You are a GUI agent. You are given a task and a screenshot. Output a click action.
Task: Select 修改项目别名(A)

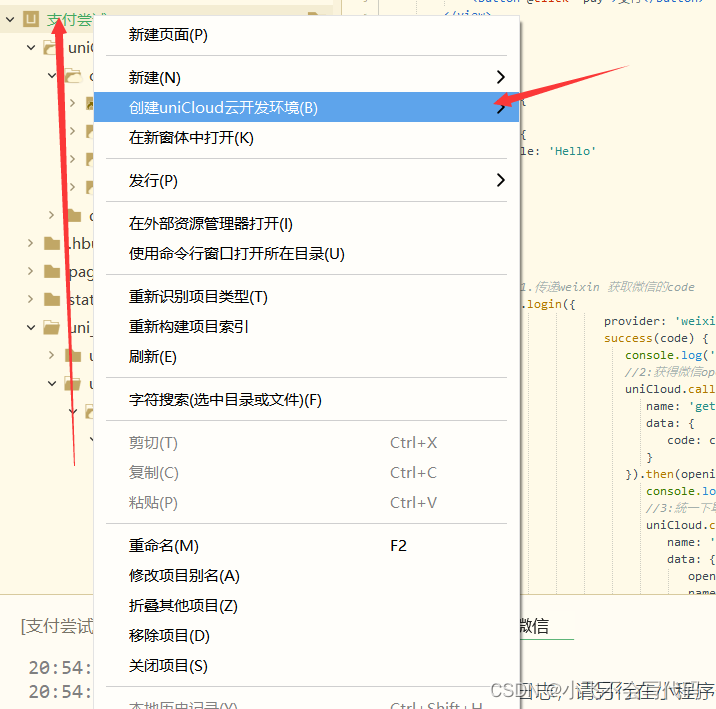tap(306, 576)
